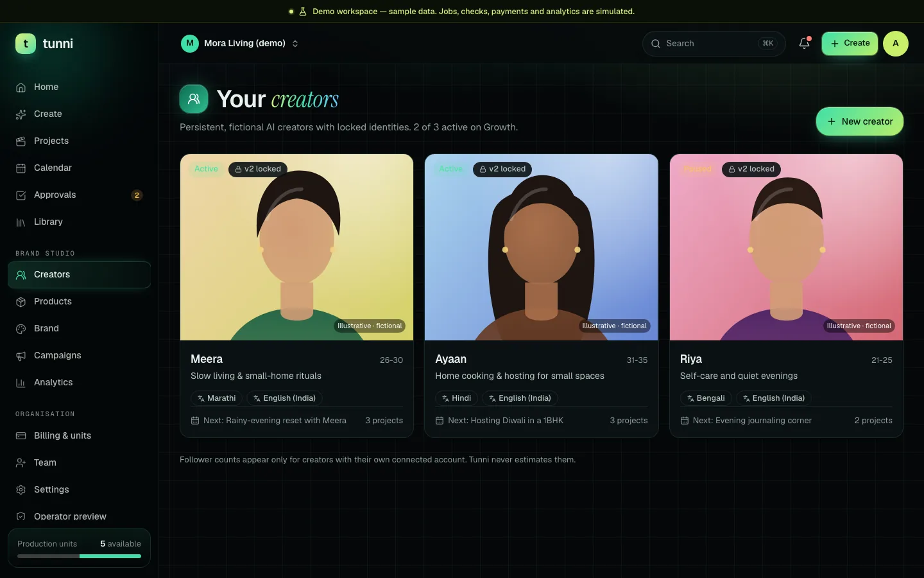Screen dimensions: 924x578
Task: Click the Create sparkle icon in sidebar
Action: pos(21,114)
